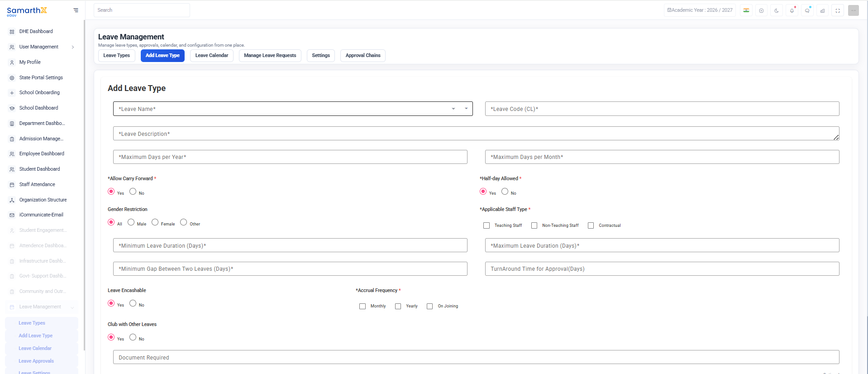This screenshot has width=868, height=374.
Task: Click Admission Management sidebar icon
Action: tap(12, 139)
